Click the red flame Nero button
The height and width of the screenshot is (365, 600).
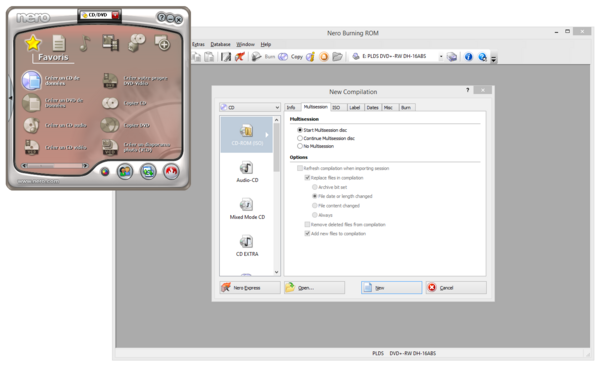pyautogui.click(x=171, y=171)
